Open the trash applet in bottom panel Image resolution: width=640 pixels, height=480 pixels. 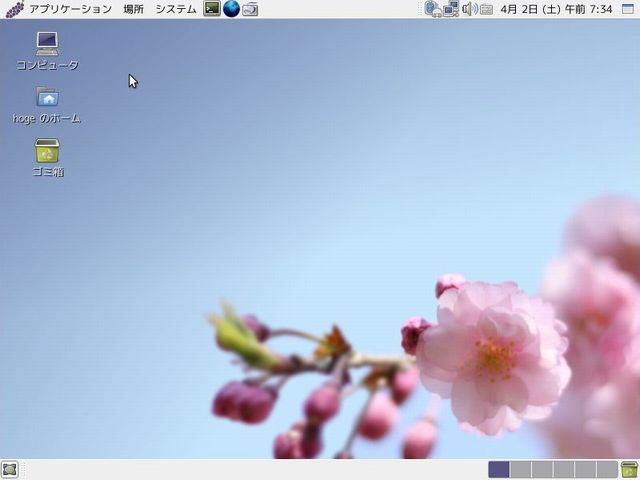(629, 469)
